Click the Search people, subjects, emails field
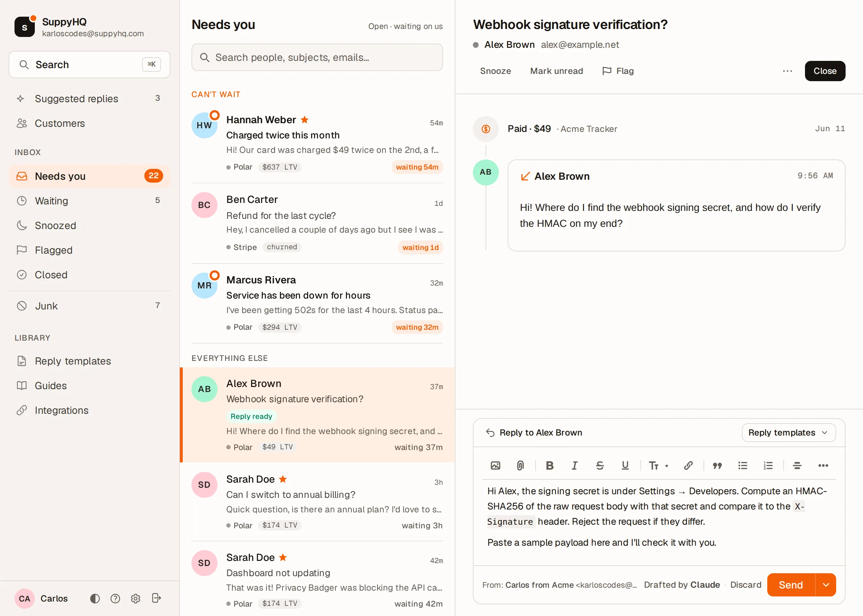The height and width of the screenshot is (616, 863). pos(317,57)
